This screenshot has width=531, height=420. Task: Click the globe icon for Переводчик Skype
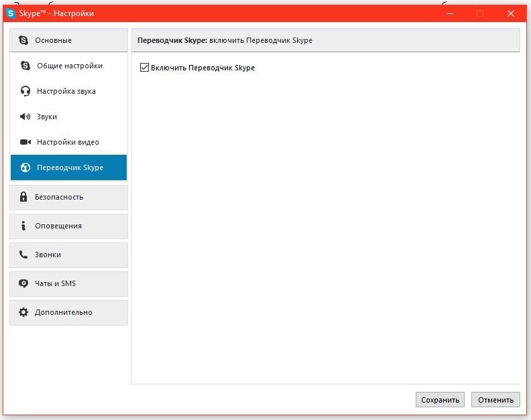point(25,167)
